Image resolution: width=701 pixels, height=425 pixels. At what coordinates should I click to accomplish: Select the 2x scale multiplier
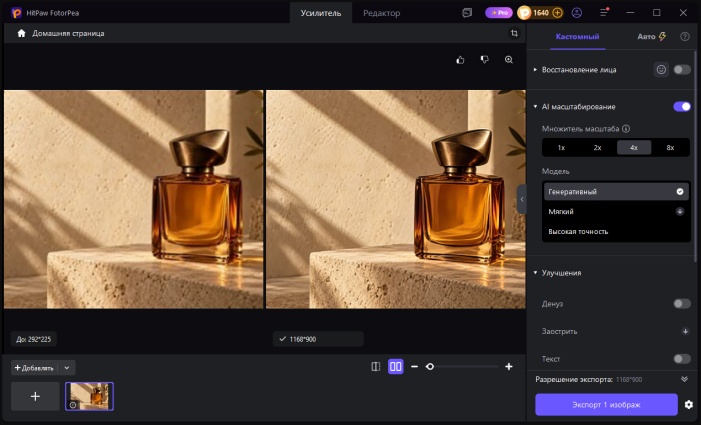[597, 147]
